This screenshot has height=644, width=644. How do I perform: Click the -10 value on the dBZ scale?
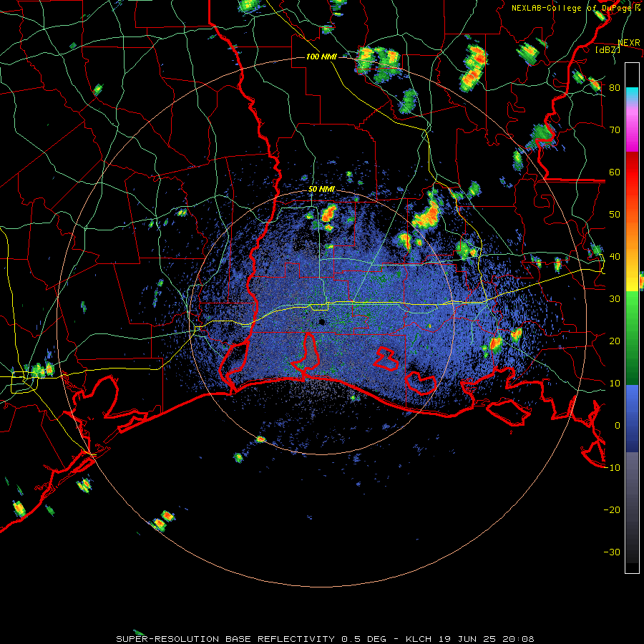pyautogui.click(x=612, y=467)
